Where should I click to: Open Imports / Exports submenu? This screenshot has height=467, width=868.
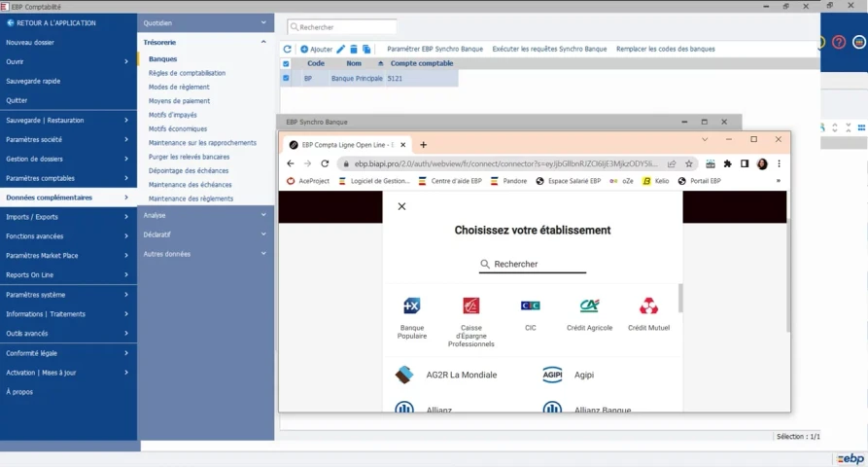68,217
